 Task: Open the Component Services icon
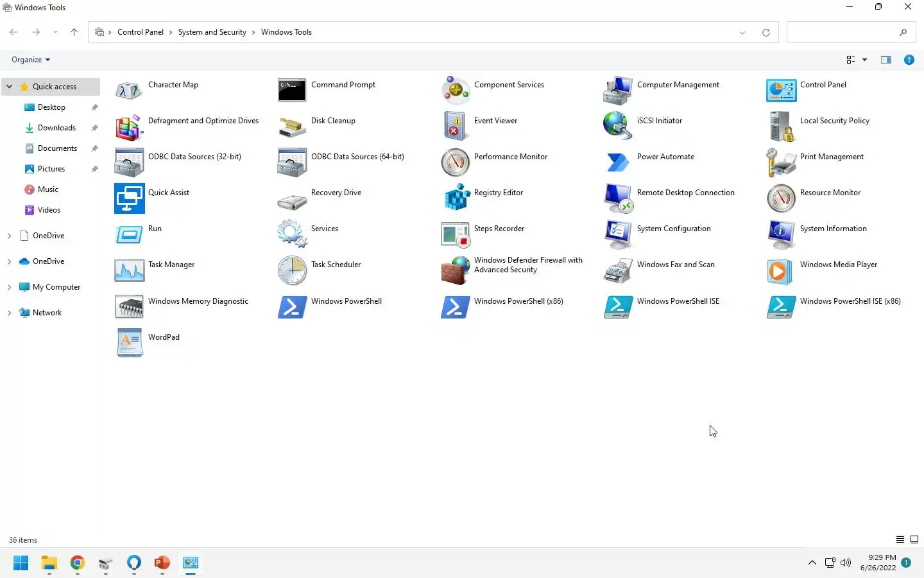point(455,91)
